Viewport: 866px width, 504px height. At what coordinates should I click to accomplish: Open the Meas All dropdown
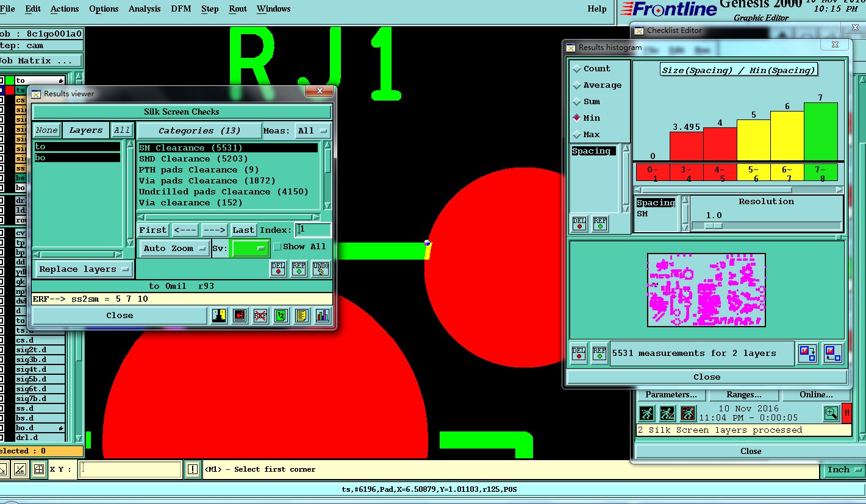pyautogui.click(x=312, y=130)
